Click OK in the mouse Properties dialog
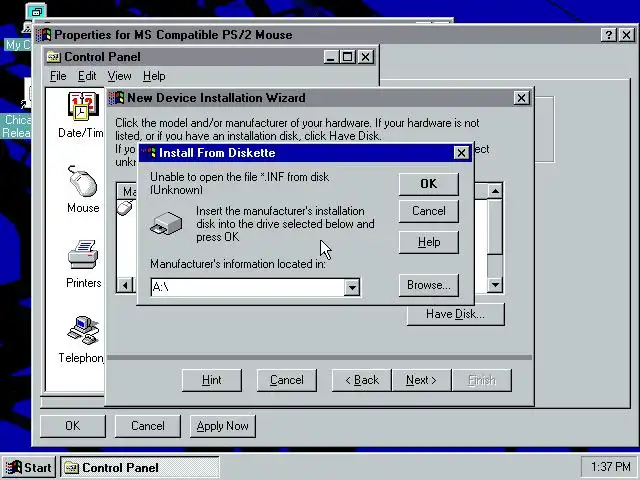 pyautogui.click(x=73, y=426)
